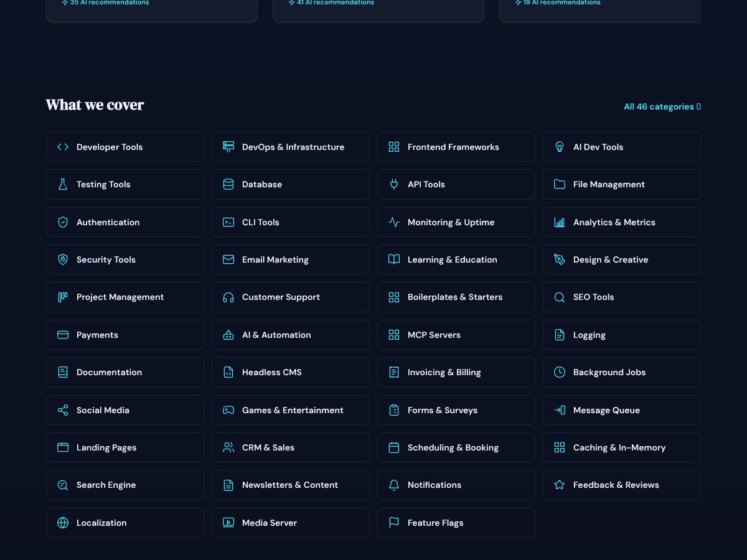The width and height of the screenshot is (747, 560).
Task: Open the Landing Pages category
Action: click(125, 447)
